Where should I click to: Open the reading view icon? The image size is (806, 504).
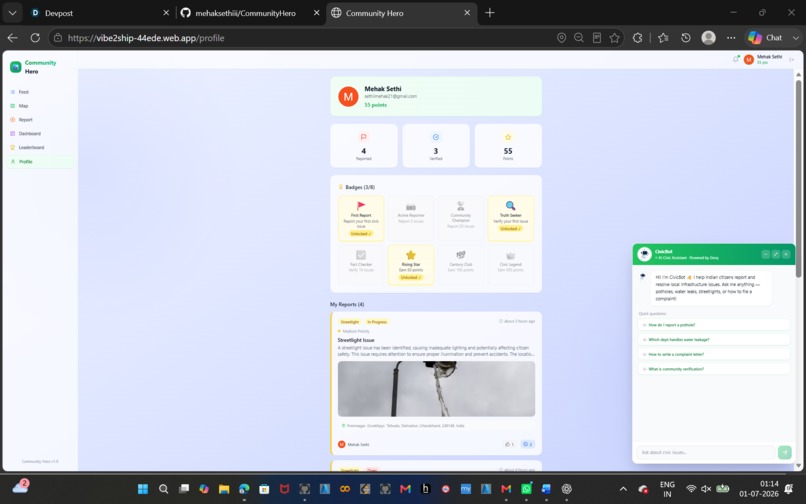pyautogui.click(x=597, y=38)
